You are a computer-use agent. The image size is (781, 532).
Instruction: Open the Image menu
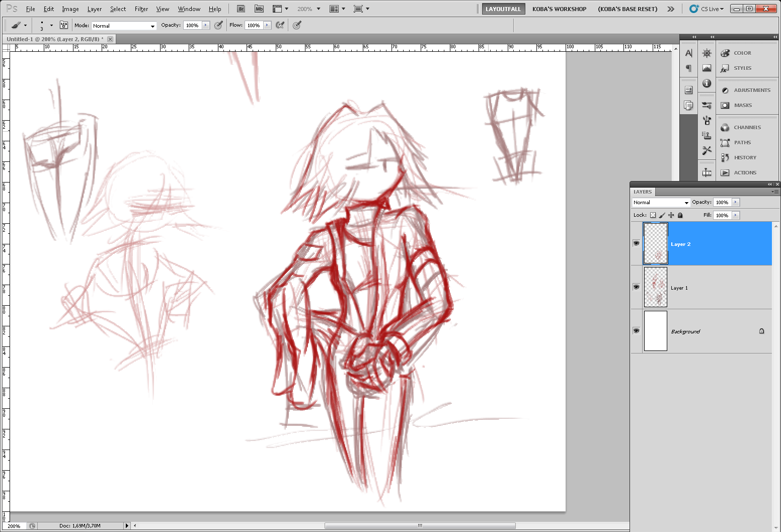tap(70, 9)
